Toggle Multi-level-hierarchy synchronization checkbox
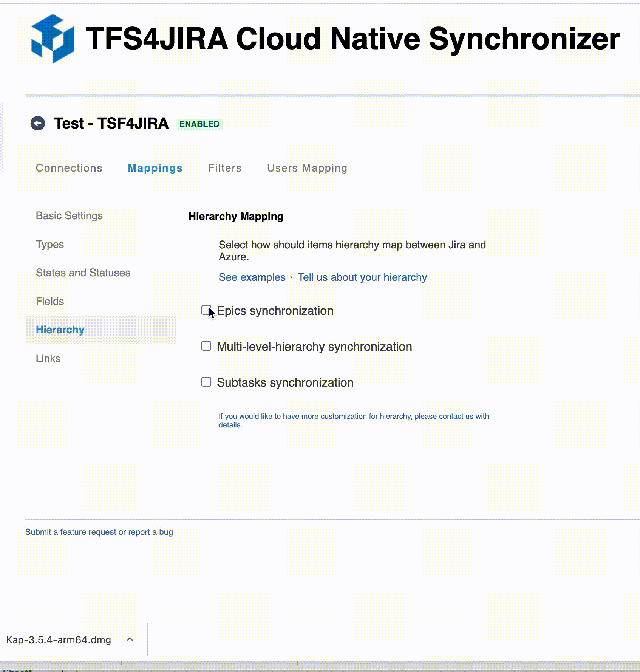 [x=206, y=346]
